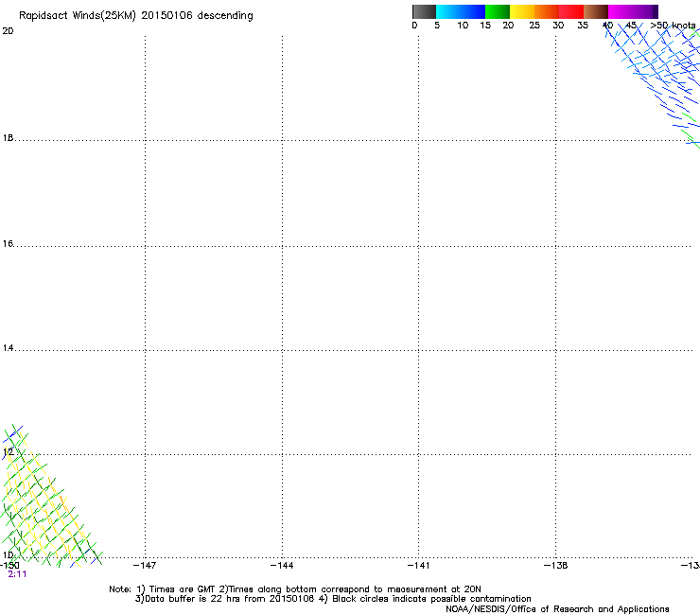Viewport: 700px width, 615px height.
Task: Click the longitude -138 axis label
Action: point(555,566)
